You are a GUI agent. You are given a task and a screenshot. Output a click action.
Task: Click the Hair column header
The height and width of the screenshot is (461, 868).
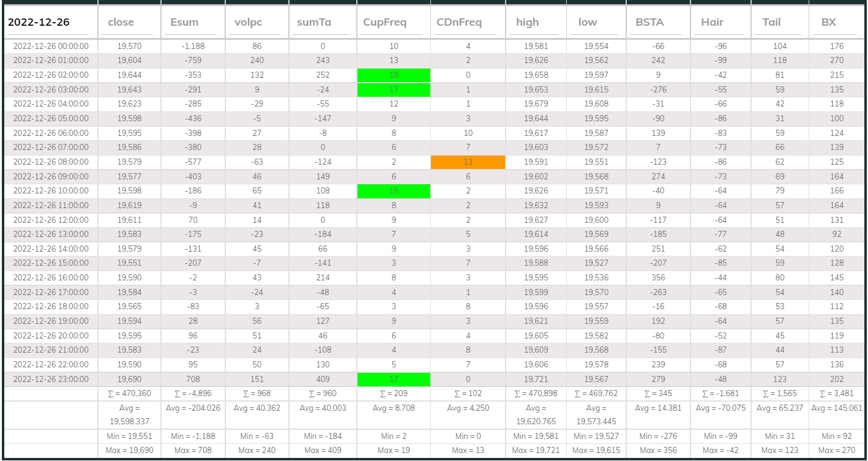[x=713, y=23]
